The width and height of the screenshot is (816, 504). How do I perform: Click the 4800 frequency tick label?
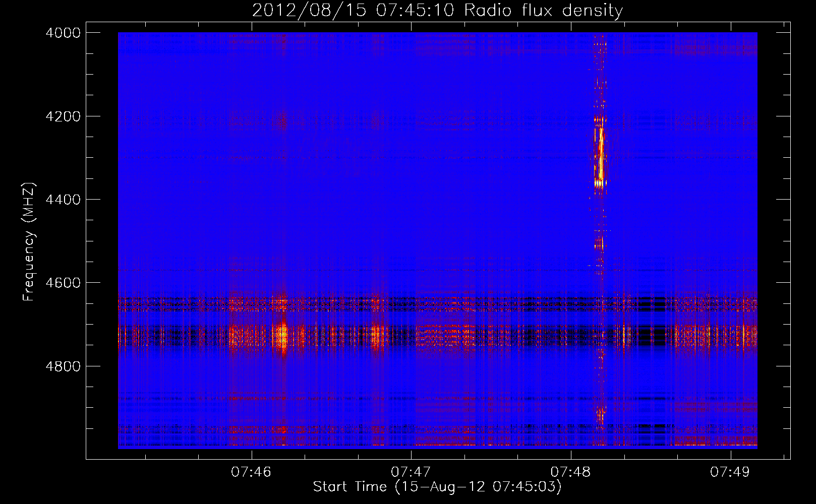pyautogui.click(x=63, y=366)
